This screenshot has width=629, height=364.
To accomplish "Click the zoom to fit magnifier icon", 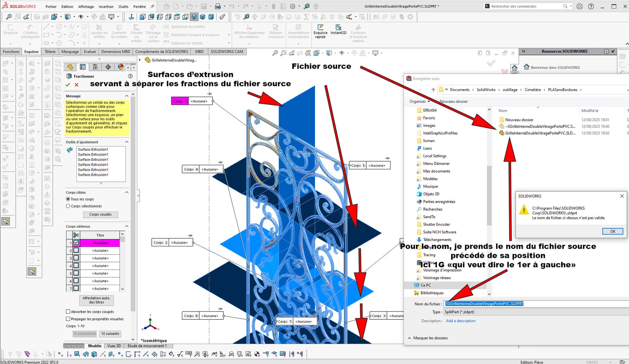I will coord(9,17).
